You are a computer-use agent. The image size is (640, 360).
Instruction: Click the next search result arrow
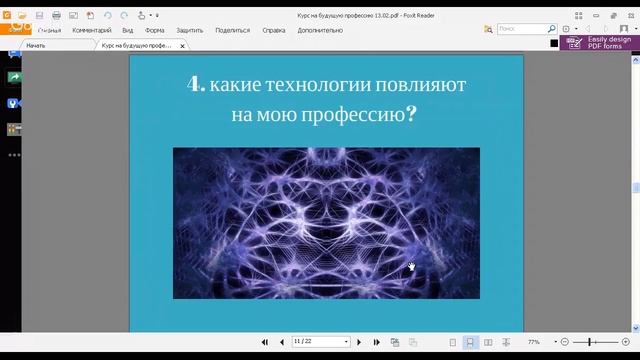(x=605, y=29)
